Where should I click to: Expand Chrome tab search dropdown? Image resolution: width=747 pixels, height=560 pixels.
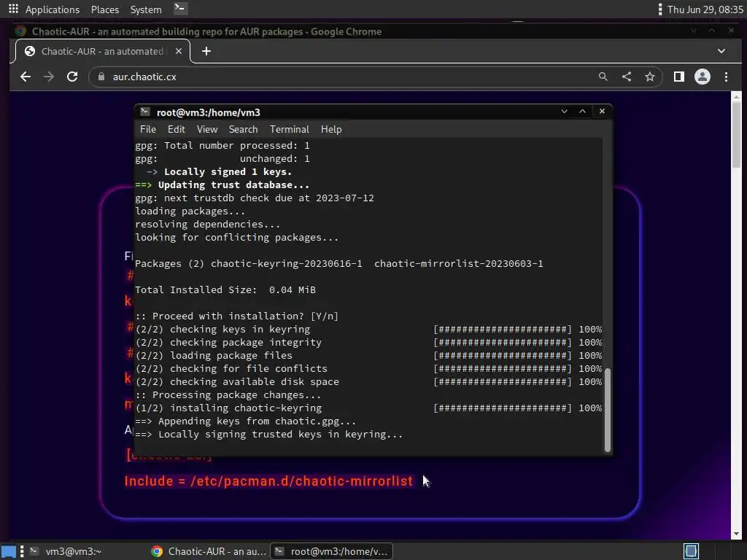(x=721, y=51)
